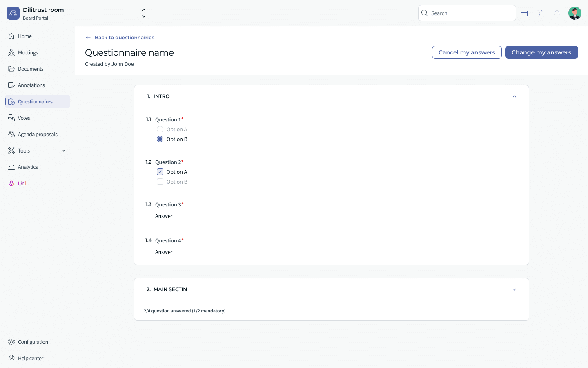
Task: Collapse the INTRO section chevron
Action: pos(514,96)
